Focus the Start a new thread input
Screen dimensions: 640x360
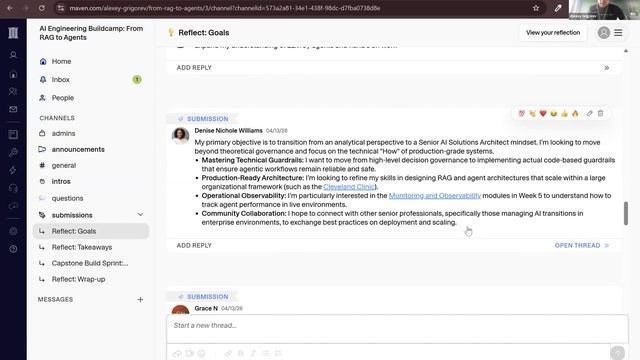click(x=397, y=329)
